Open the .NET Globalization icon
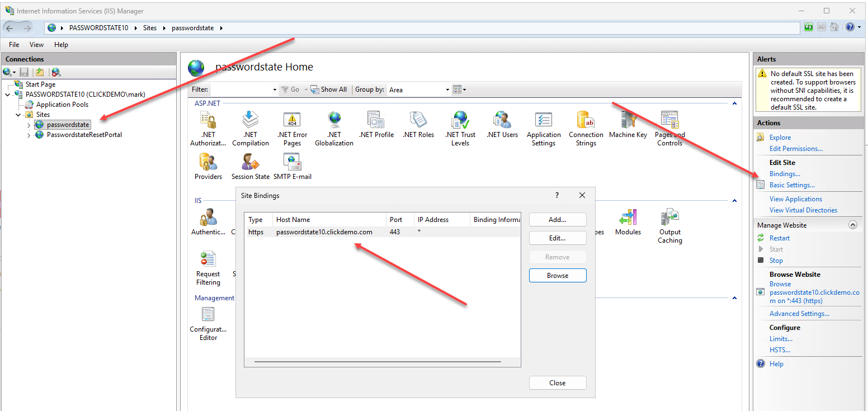868x411 pixels. pyautogui.click(x=334, y=120)
